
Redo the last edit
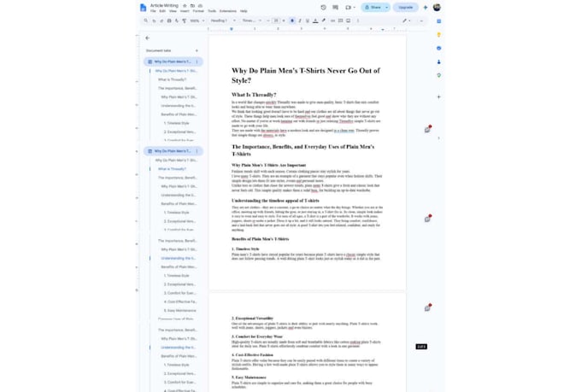coord(161,20)
